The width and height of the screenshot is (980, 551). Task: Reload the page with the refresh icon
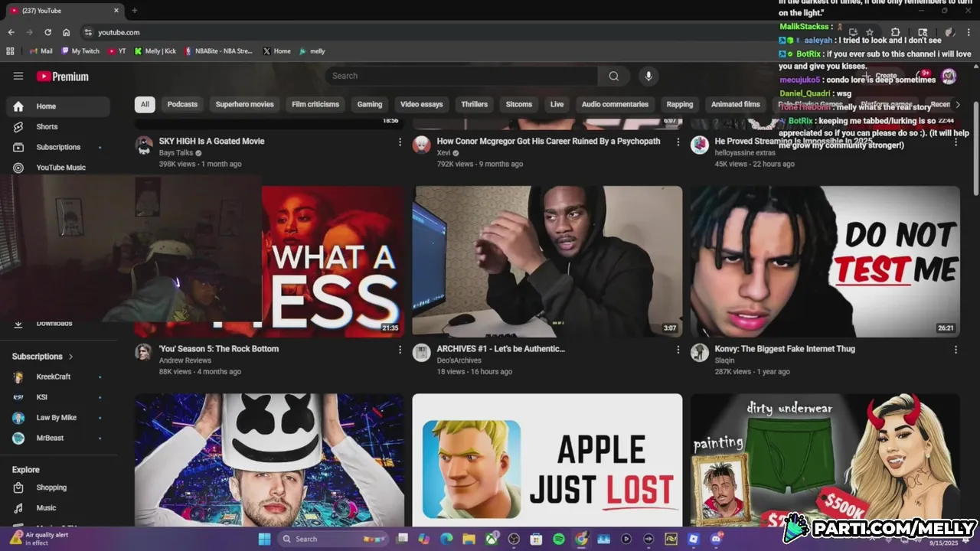47,32
